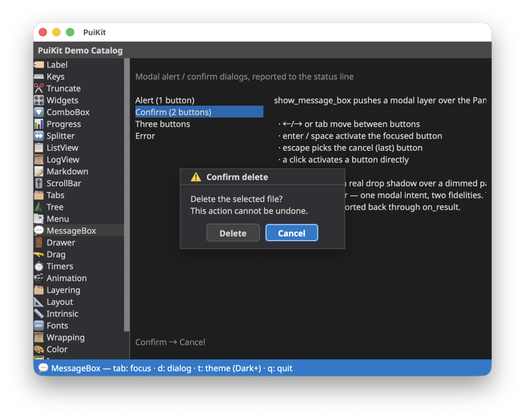Click the 'or tab move between buttons' line

[349, 124]
